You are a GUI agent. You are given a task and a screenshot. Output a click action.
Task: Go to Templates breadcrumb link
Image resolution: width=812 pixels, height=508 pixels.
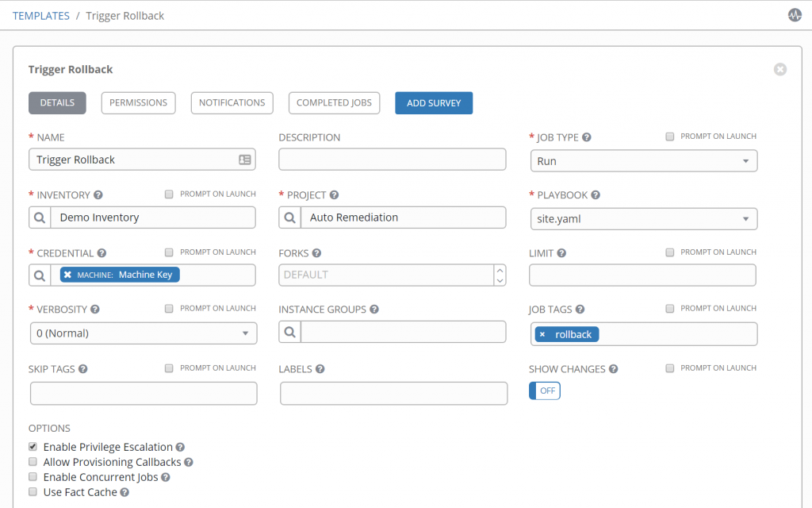[x=41, y=16]
